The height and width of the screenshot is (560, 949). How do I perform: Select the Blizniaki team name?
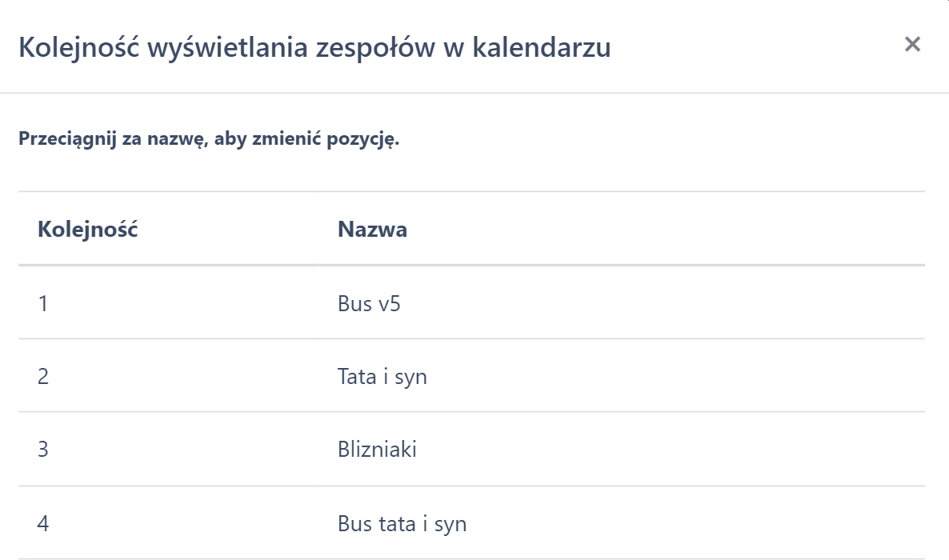tap(377, 450)
